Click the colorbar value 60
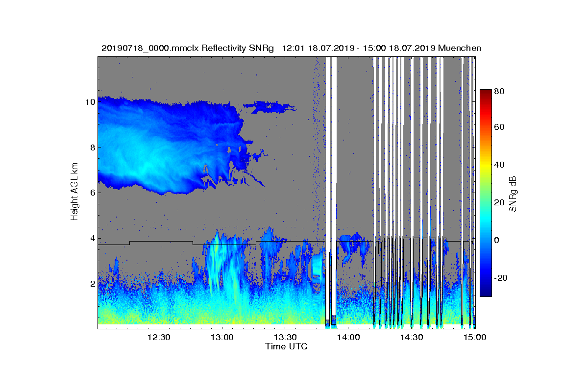The width and height of the screenshot is (588, 392). click(500, 127)
